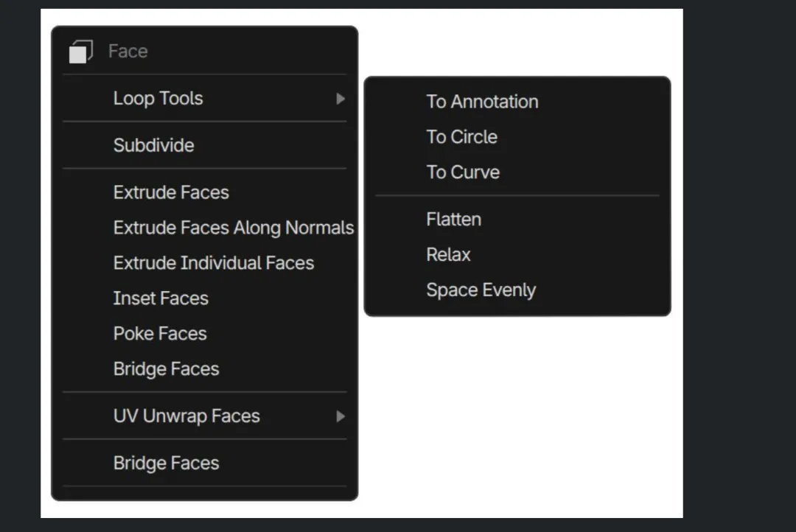Select To Annotation in Loop Tools submenu
Image resolution: width=796 pixels, height=532 pixels.
point(482,102)
